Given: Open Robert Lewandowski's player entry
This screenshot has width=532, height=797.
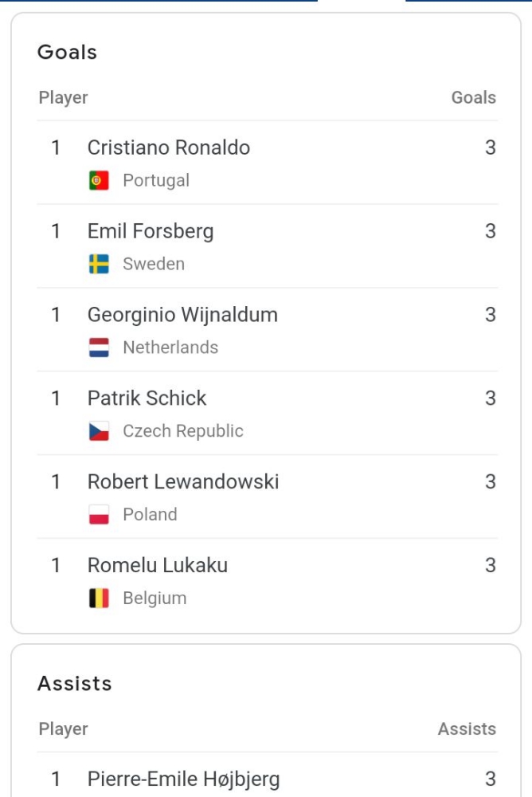Looking at the screenshot, I should pyautogui.click(x=183, y=482).
